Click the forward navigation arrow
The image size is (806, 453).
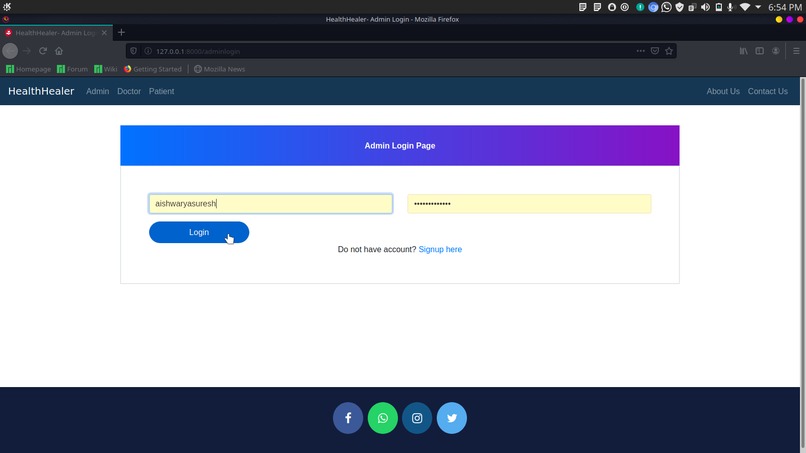[27, 51]
